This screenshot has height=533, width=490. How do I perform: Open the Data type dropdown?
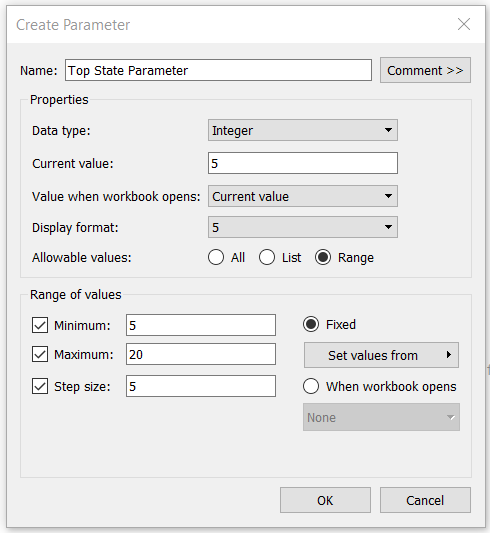(303, 130)
